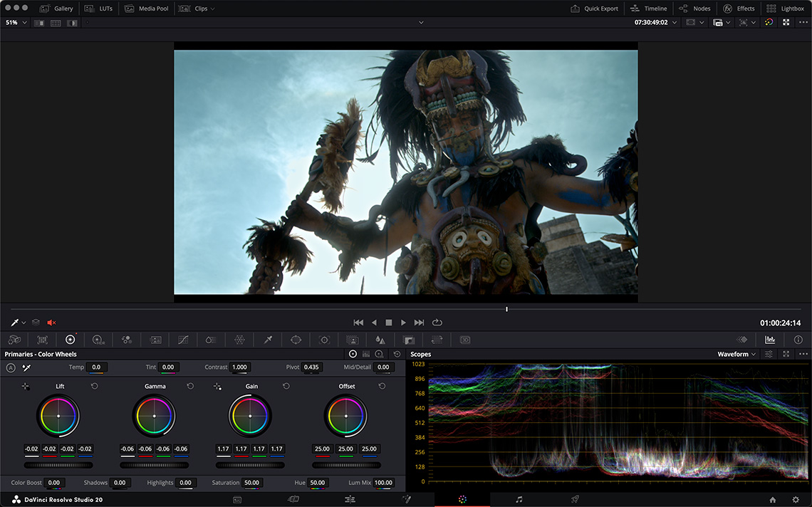
Task: Unmute the viewer audio
Action: point(51,323)
